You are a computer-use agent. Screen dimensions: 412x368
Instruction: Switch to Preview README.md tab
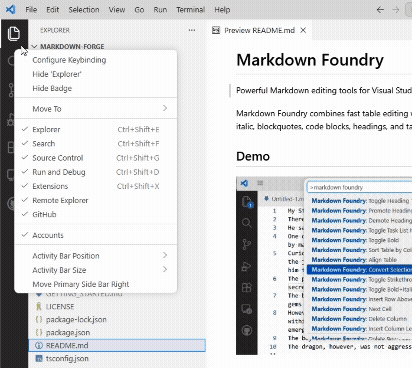[x=260, y=30]
